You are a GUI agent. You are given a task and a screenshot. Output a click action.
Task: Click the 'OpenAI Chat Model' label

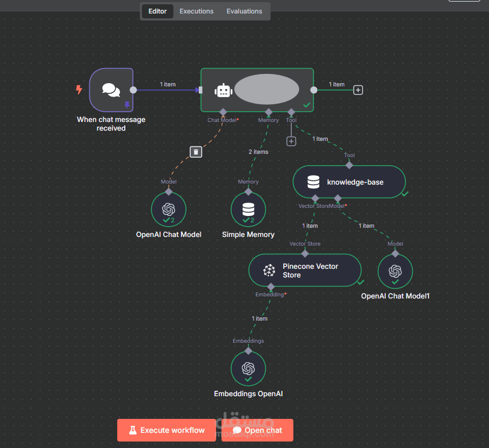click(x=169, y=234)
